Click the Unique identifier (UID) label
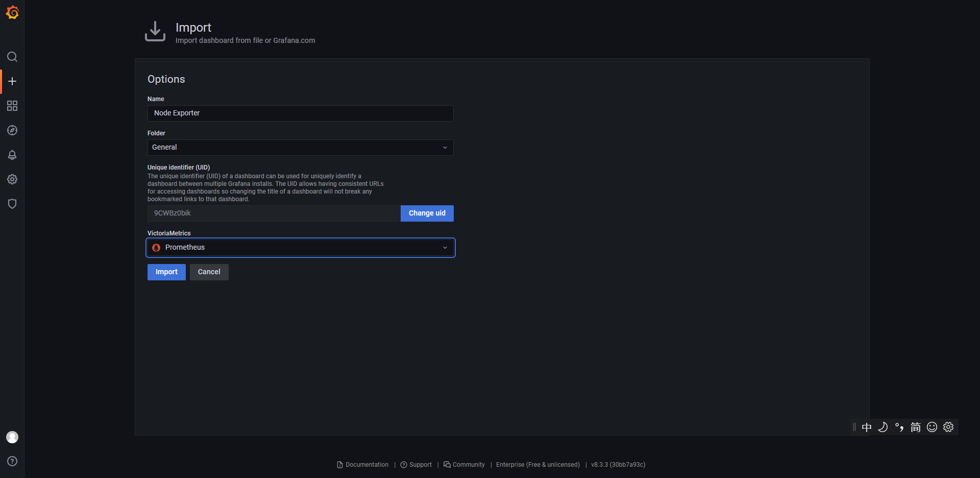980x478 pixels. tap(179, 168)
